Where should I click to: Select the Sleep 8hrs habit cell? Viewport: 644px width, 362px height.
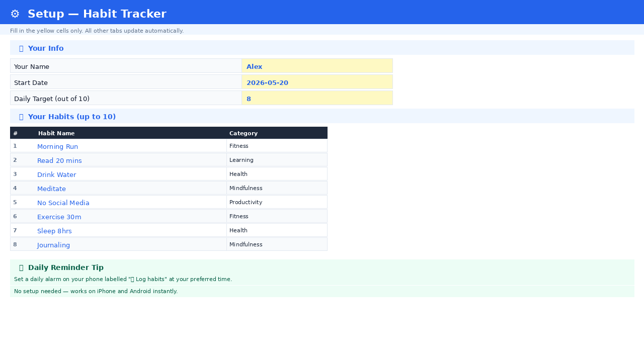(x=131, y=230)
